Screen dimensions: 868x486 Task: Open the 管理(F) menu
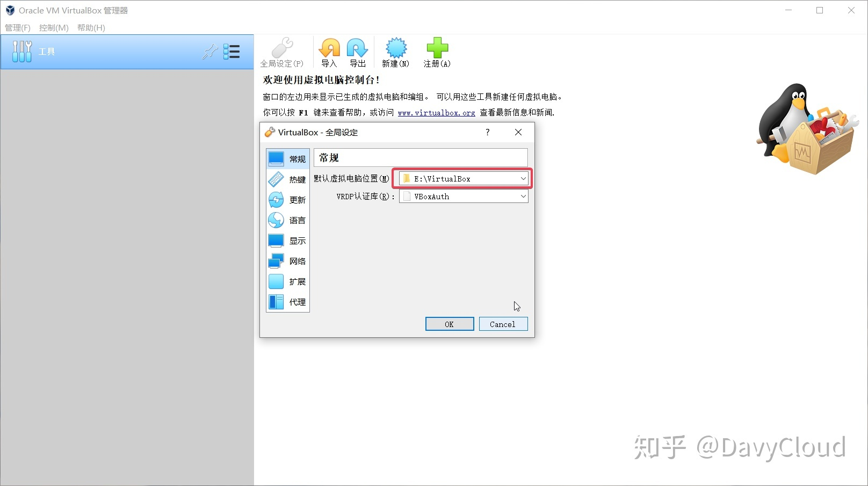point(17,27)
